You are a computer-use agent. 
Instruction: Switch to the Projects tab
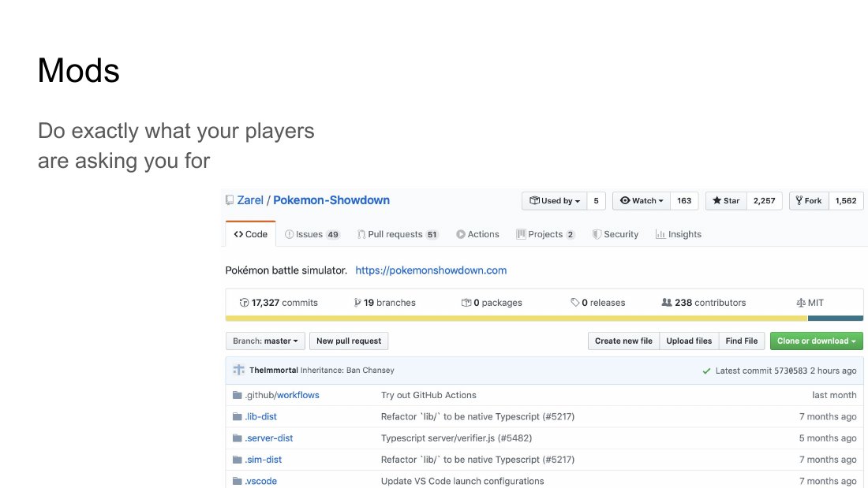(545, 235)
